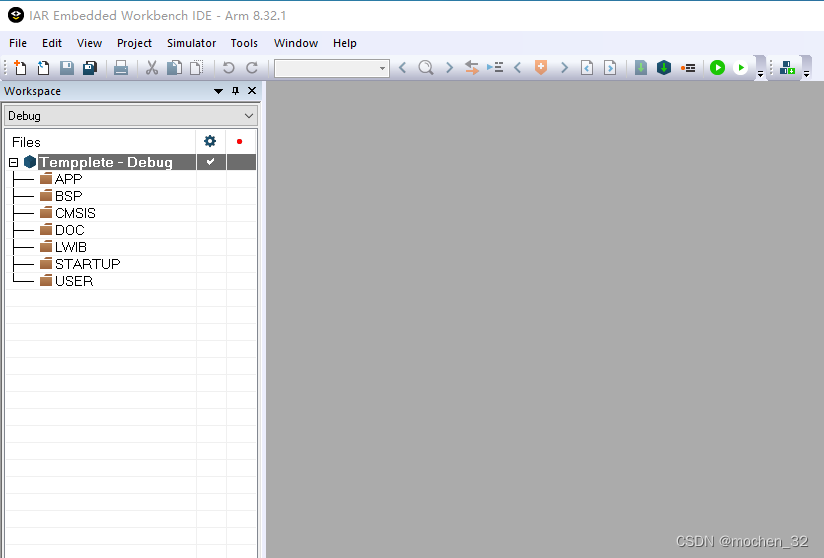Go to the next bookmark
Viewport: 824px width, 558px height.
coord(564,68)
